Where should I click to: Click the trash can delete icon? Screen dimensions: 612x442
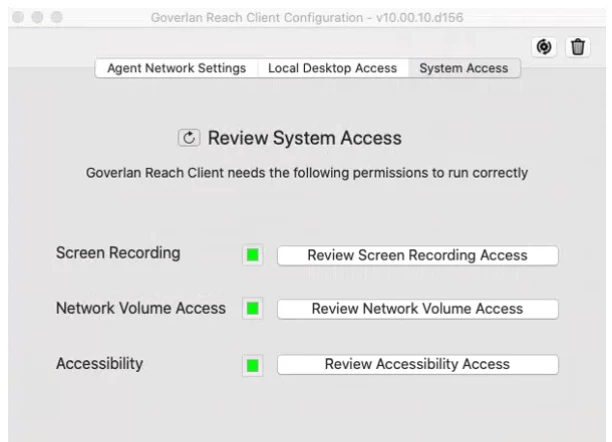(578, 47)
